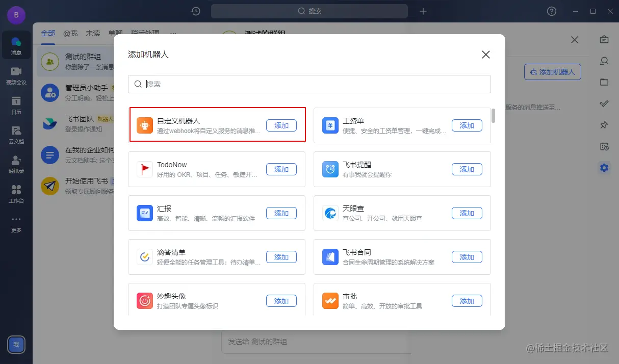Open the Workbench (工作台) in the sidebar
Viewport: 619px width, 364px height.
point(16,193)
